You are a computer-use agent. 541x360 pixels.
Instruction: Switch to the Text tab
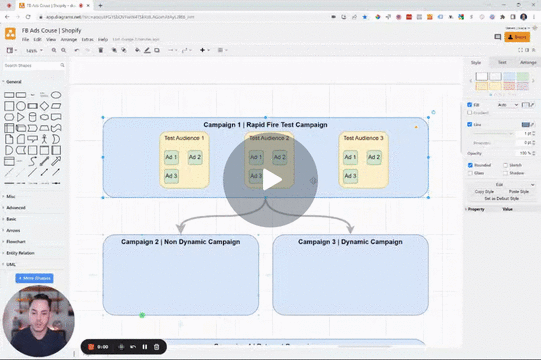click(502, 62)
